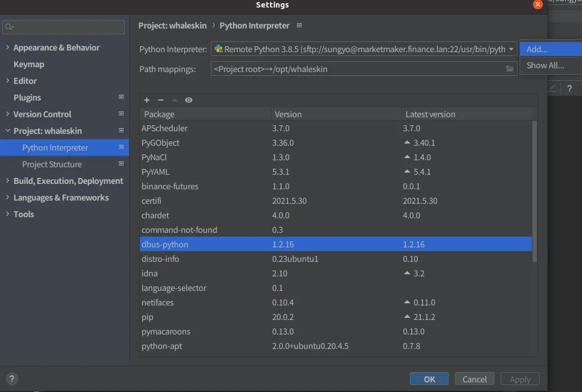Click the icon beside Python Interpreter breadcrumb

pyautogui.click(x=300, y=25)
